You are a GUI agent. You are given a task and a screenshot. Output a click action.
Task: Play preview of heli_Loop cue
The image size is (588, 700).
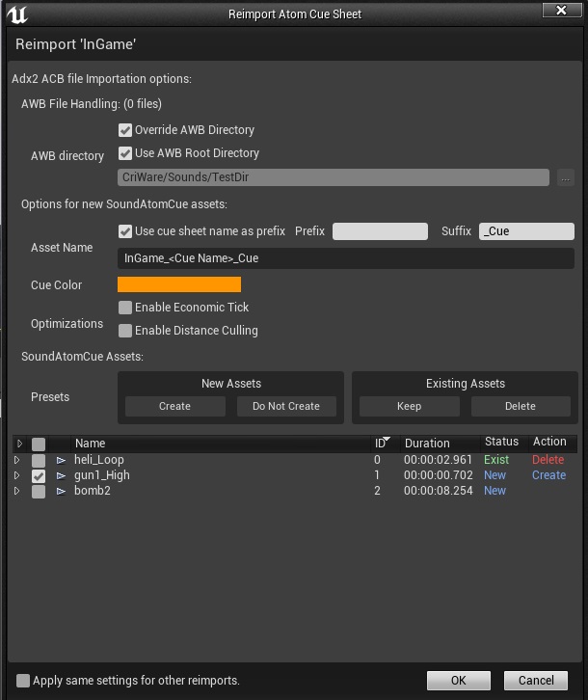pos(61,460)
